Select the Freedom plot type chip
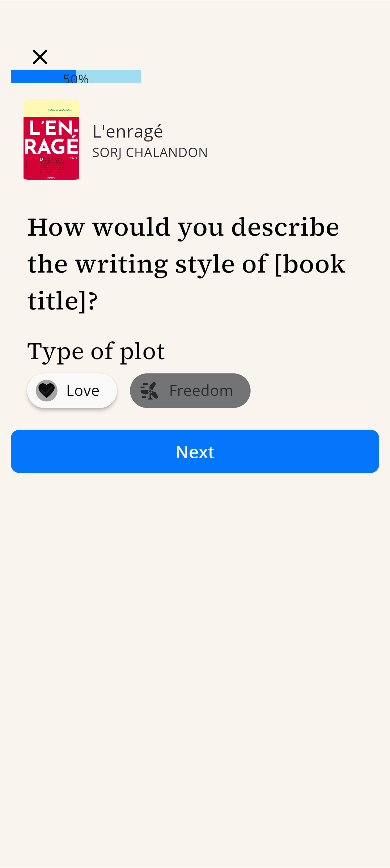 pyautogui.click(x=190, y=391)
